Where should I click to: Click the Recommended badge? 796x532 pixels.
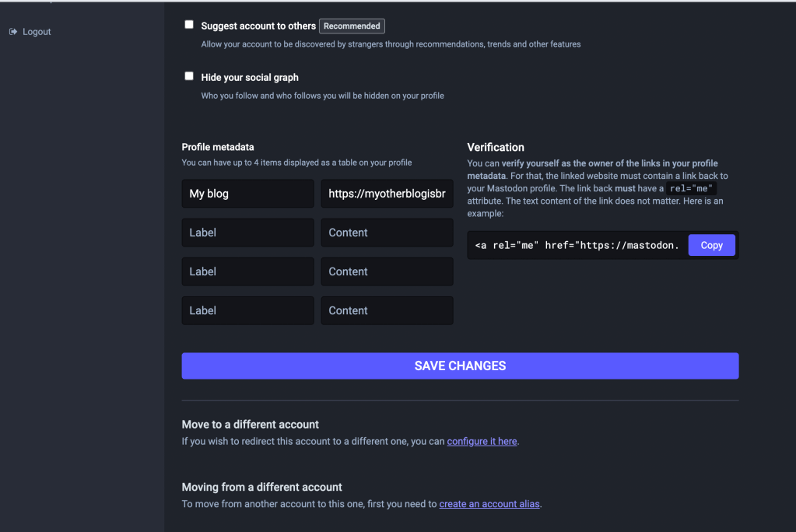[352, 26]
